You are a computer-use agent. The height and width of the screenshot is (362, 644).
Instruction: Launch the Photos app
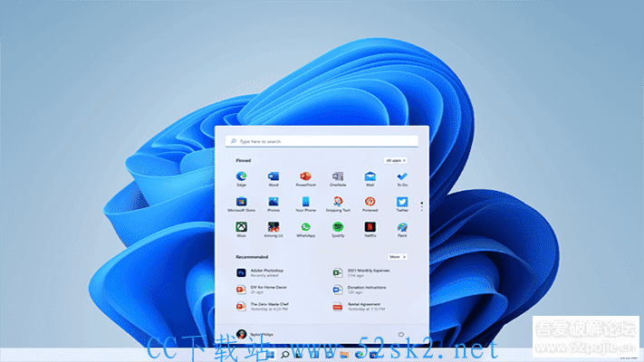tap(274, 204)
